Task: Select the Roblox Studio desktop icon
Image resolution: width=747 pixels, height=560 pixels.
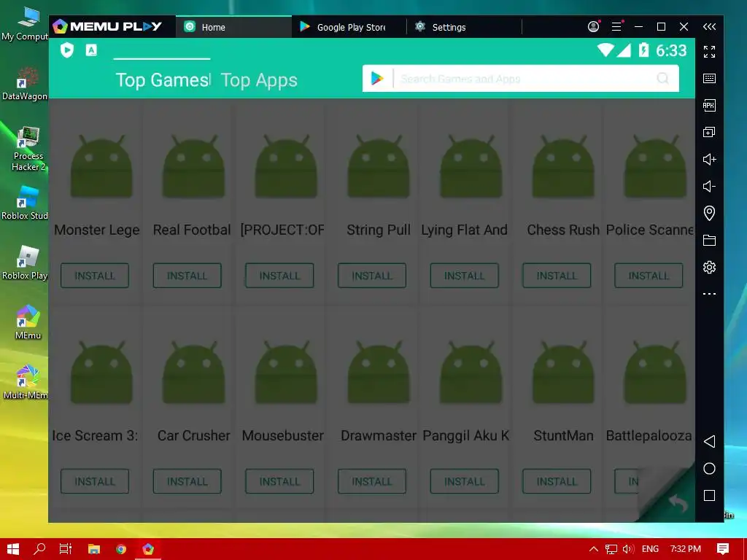Action: pyautogui.click(x=25, y=203)
